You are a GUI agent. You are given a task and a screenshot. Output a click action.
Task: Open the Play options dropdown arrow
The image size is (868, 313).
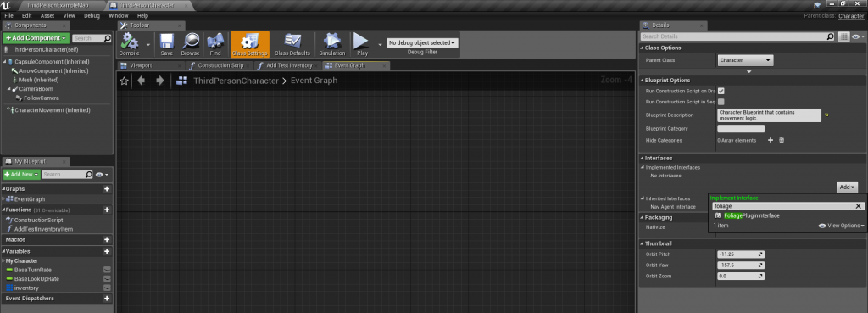(x=380, y=44)
